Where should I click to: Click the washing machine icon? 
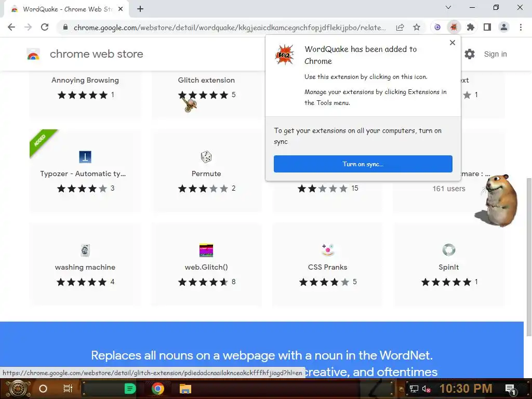[x=85, y=250]
